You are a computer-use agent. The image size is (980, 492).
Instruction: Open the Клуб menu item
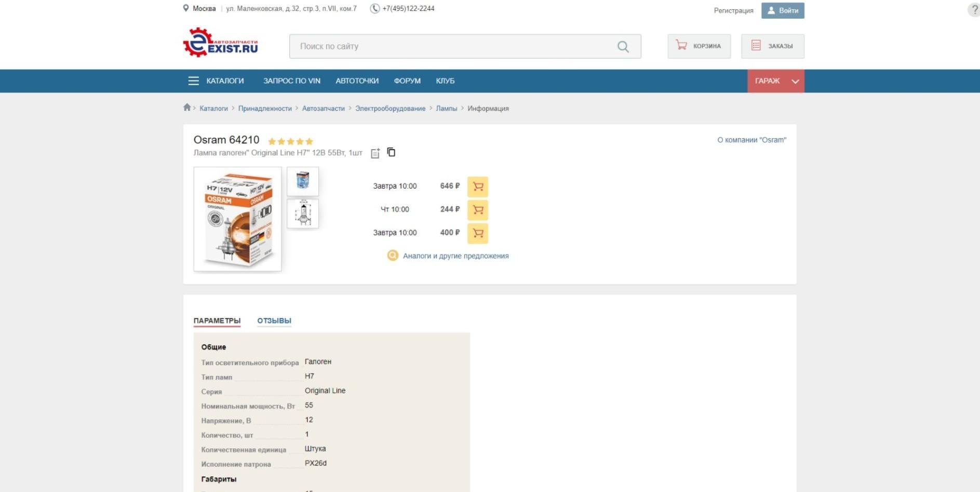(x=445, y=81)
